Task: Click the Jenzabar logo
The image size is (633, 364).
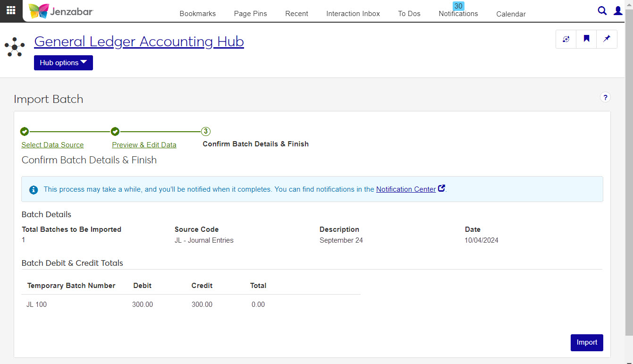Action: coord(61,11)
